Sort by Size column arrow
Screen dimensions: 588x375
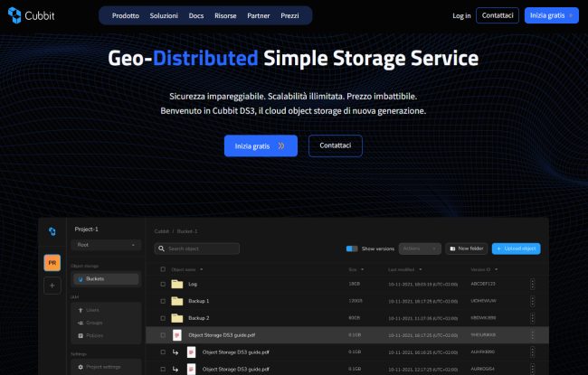(362, 270)
